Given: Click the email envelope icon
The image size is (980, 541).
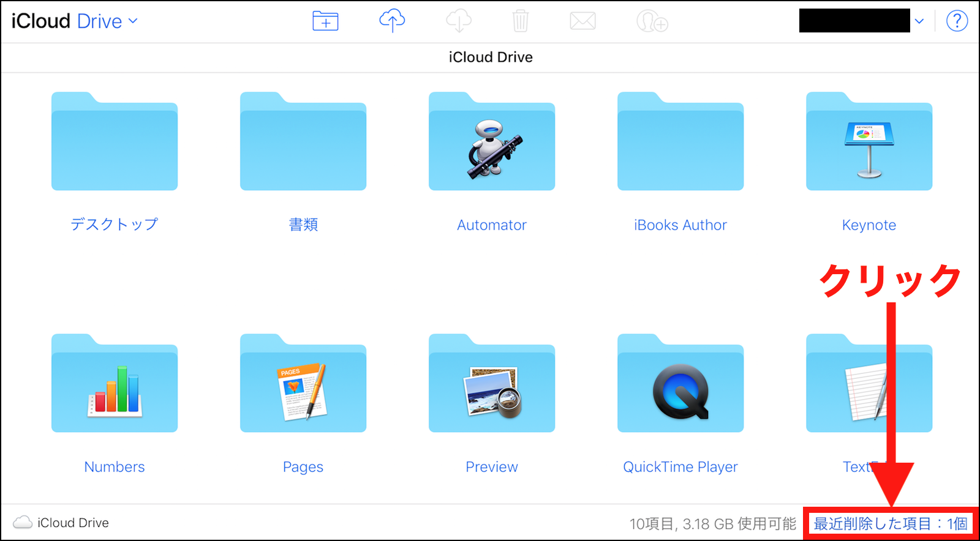Looking at the screenshot, I should point(582,21).
